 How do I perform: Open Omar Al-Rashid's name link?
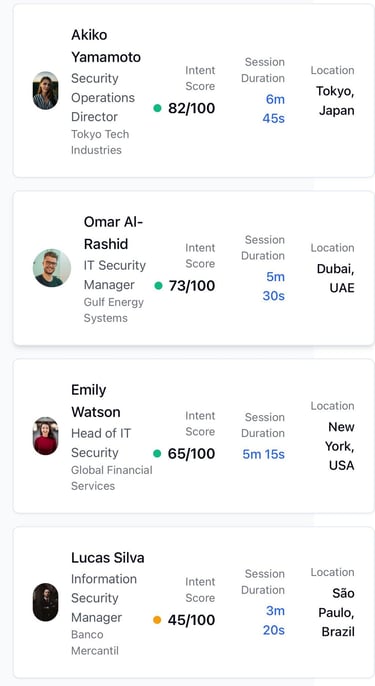[113, 233]
